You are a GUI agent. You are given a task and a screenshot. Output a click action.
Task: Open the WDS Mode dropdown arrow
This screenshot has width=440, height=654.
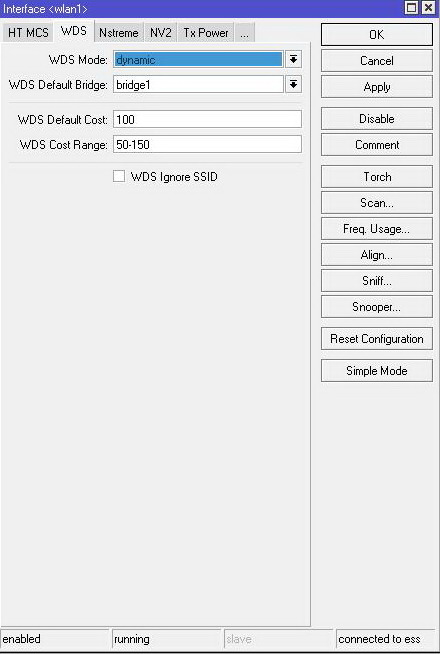point(293,59)
